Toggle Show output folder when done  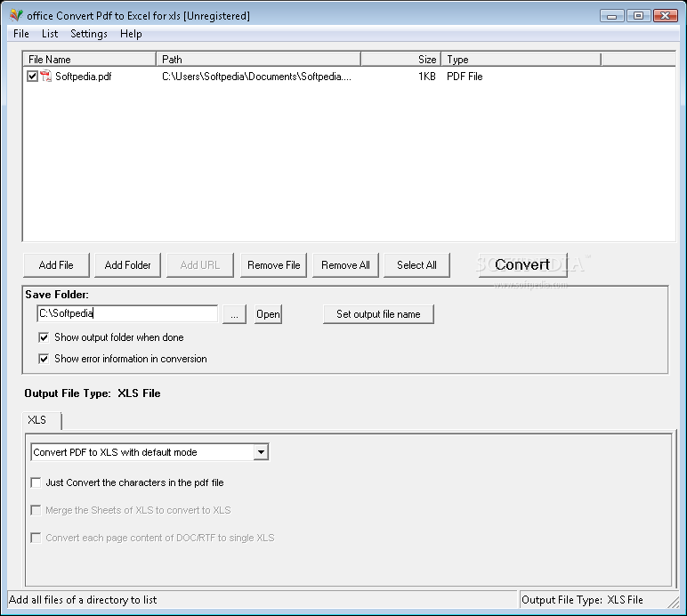[x=44, y=337]
